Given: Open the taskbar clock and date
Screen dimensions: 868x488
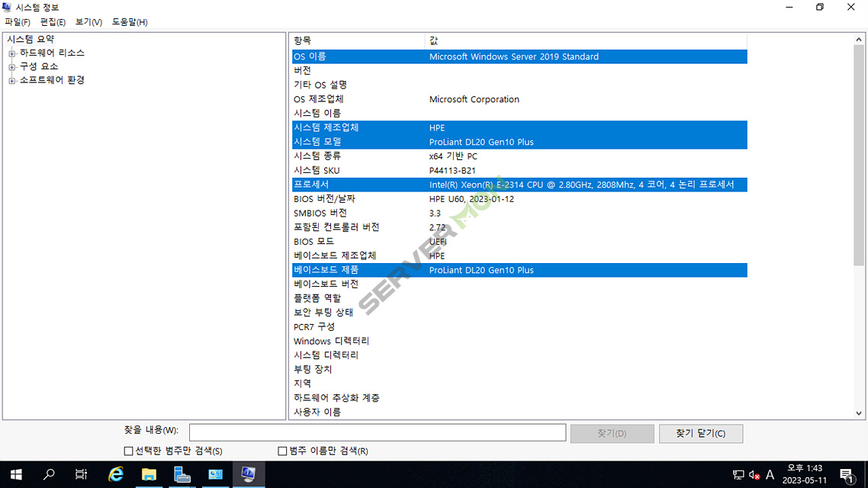Looking at the screenshot, I should [805, 474].
